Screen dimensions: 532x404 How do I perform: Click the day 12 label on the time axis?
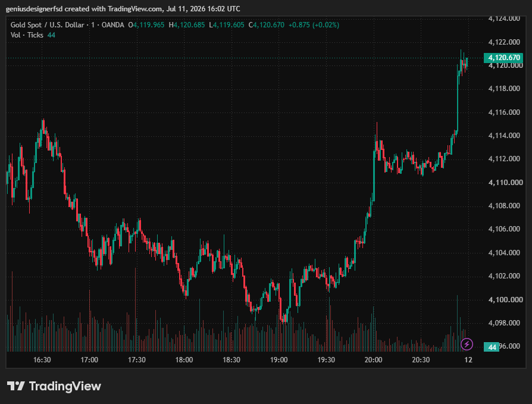[468, 360]
